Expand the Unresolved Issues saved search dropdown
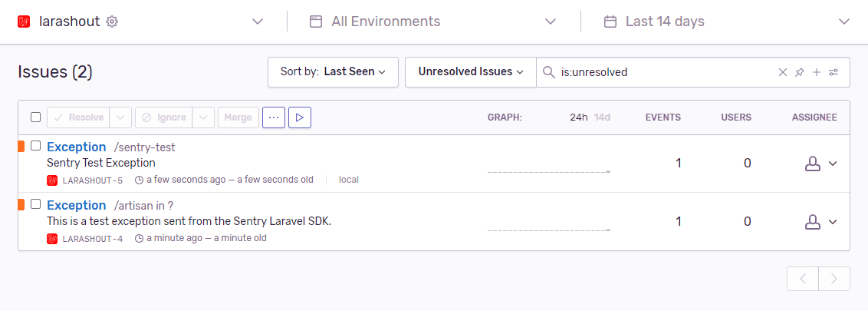Image resolution: width=868 pixels, height=311 pixels. pyautogui.click(x=470, y=72)
